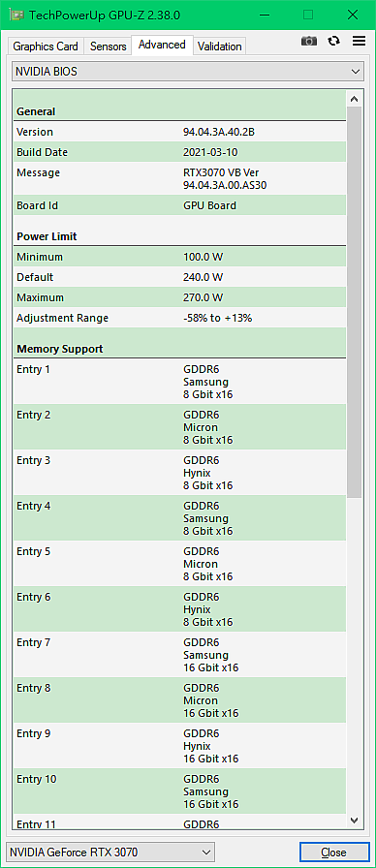The width and height of the screenshot is (376, 868).
Task: Click the vertical scrollbar thumb
Action: tap(355, 302)
